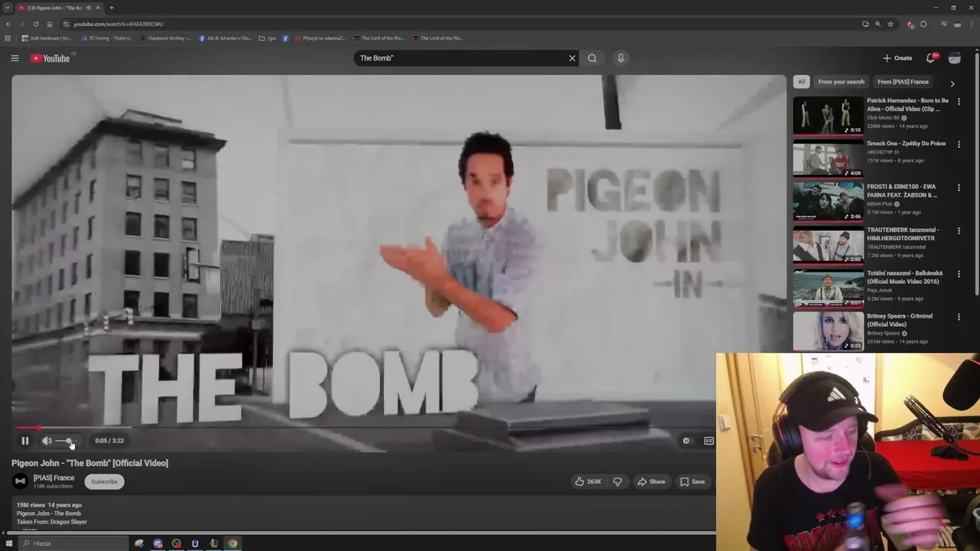Screen dimensions: 980x551
Task: Open Igor bookmarks folder
Action: [267, 37]
